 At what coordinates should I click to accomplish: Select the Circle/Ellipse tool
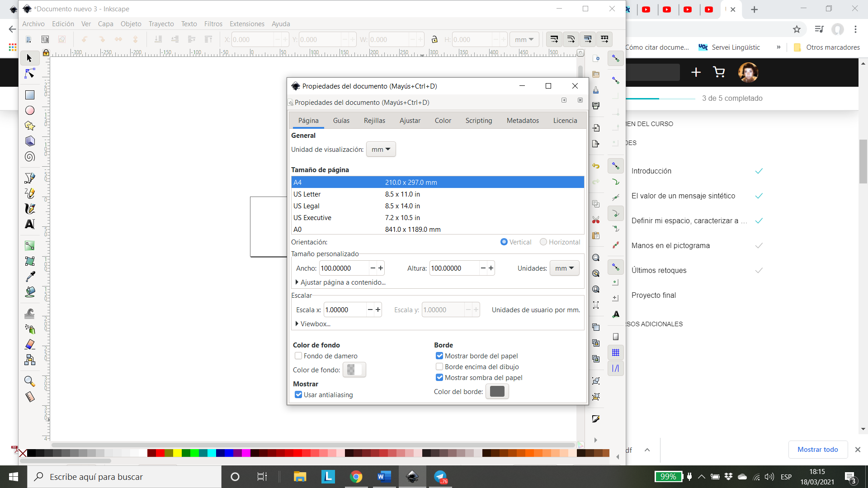pyautogui.click(x=29, y=111)
